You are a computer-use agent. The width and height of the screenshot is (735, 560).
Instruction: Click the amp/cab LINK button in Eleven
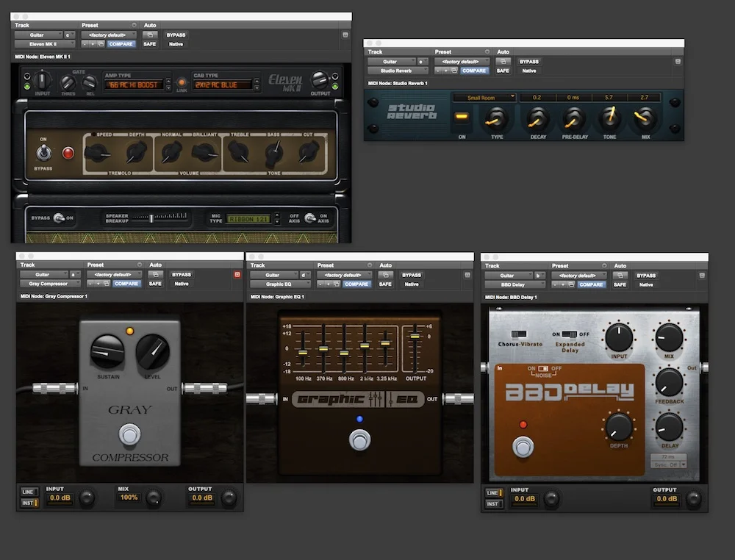pyautogui.click(x=182, y=83)
